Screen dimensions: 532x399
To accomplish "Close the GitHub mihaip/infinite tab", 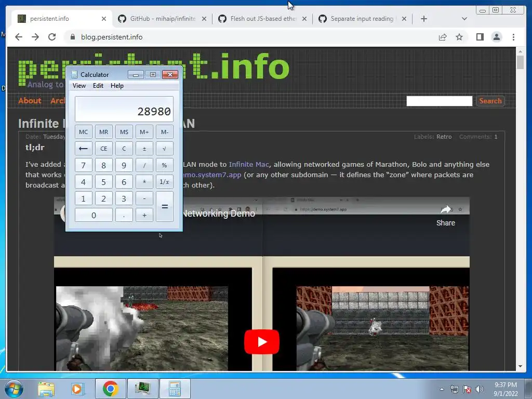I will (204, 19).
